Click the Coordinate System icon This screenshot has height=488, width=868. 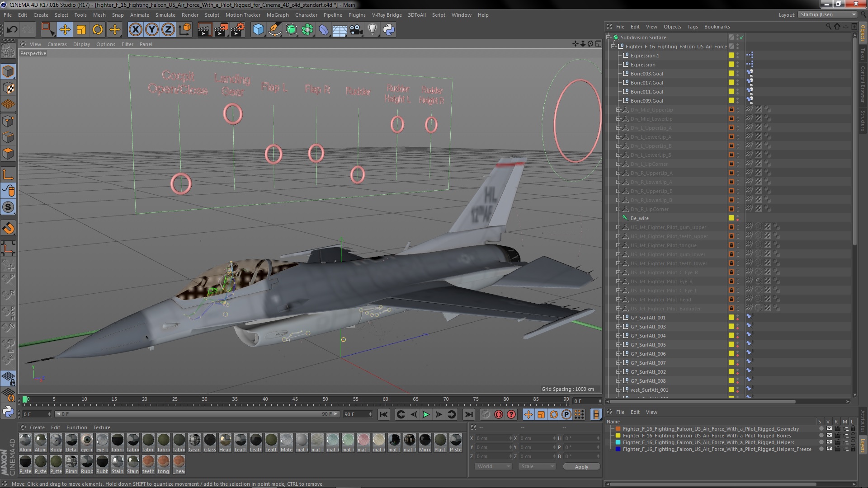pos(185,30)
